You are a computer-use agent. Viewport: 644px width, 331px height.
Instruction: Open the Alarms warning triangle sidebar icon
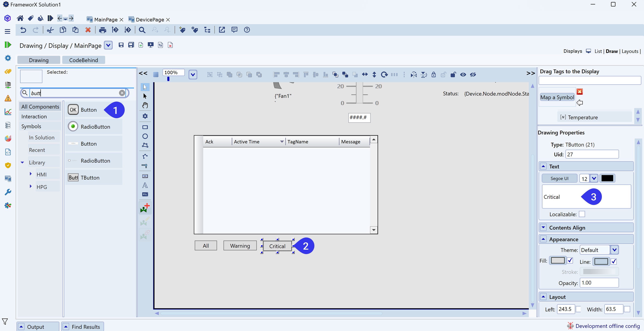click(x=8, y=98)
